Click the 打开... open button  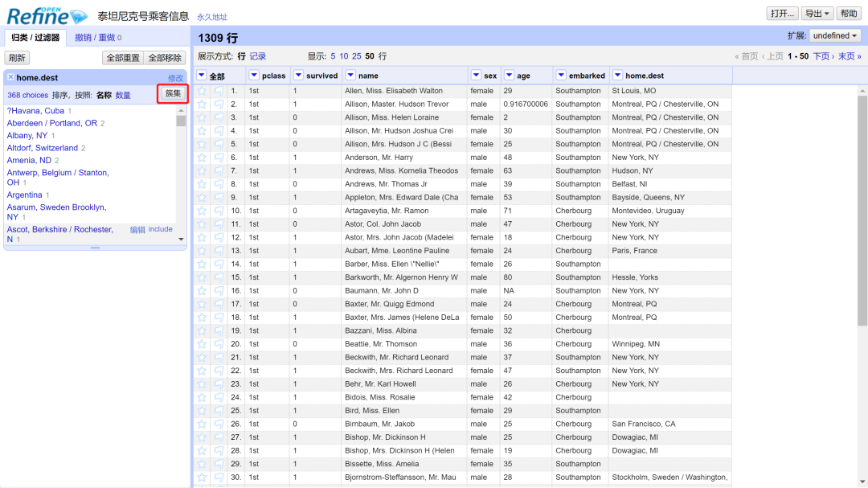click(x=782, y=14)
